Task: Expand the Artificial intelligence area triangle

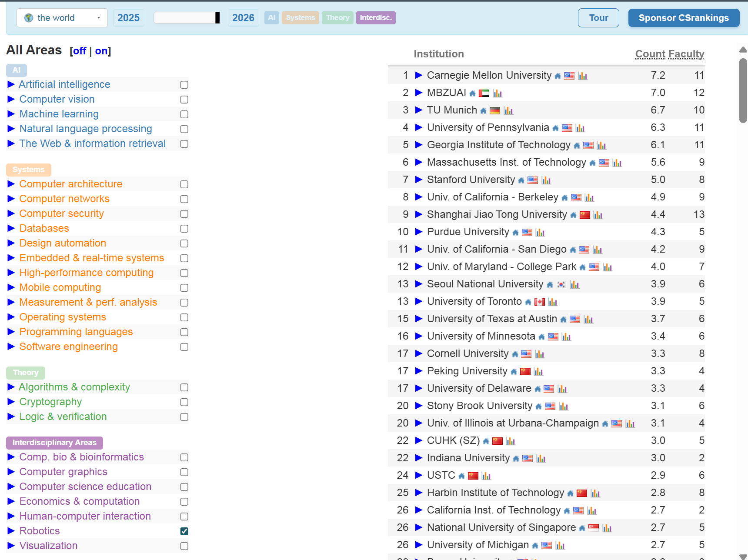Action: 11,84
